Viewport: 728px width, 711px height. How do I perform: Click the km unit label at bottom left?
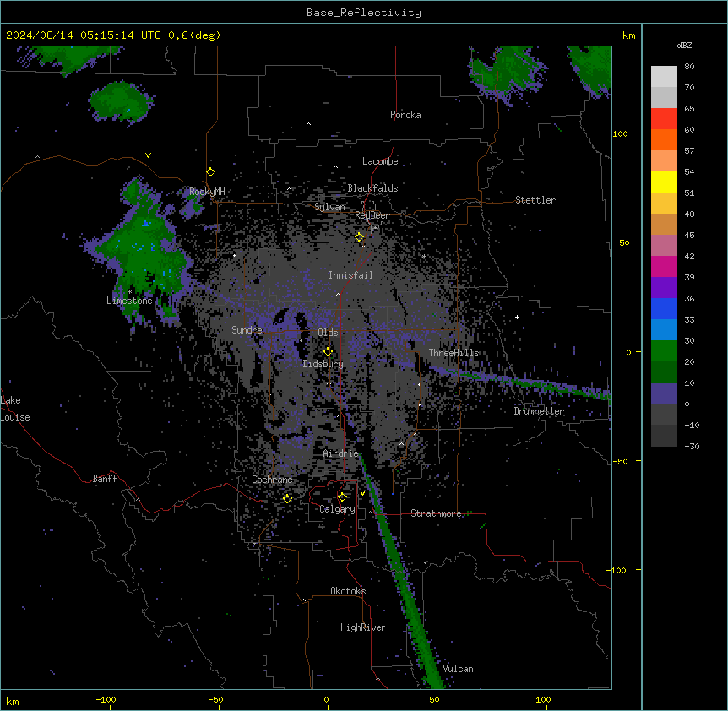(12, 701)
